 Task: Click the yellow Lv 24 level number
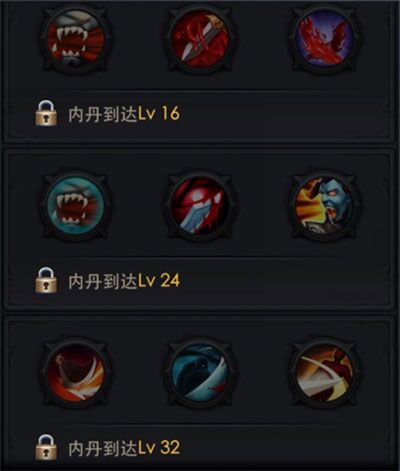pos(159,281)
